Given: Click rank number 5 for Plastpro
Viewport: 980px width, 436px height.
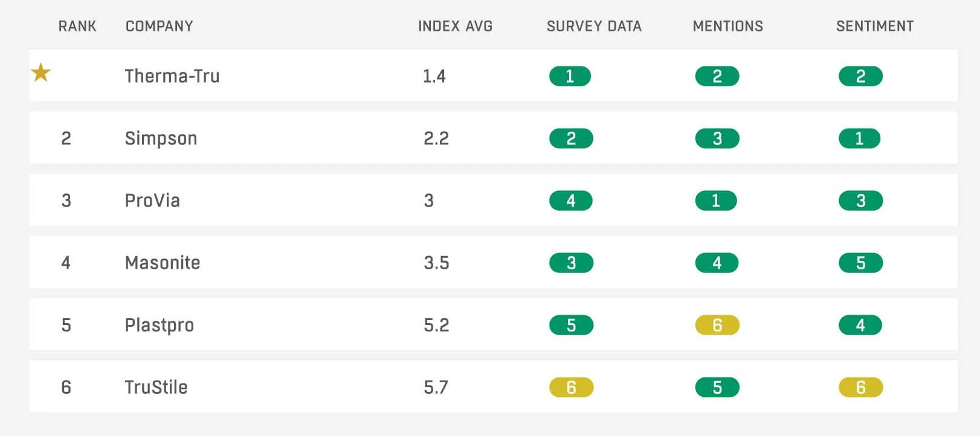Looking at the screenshot, I should click(x=66, y=325).
